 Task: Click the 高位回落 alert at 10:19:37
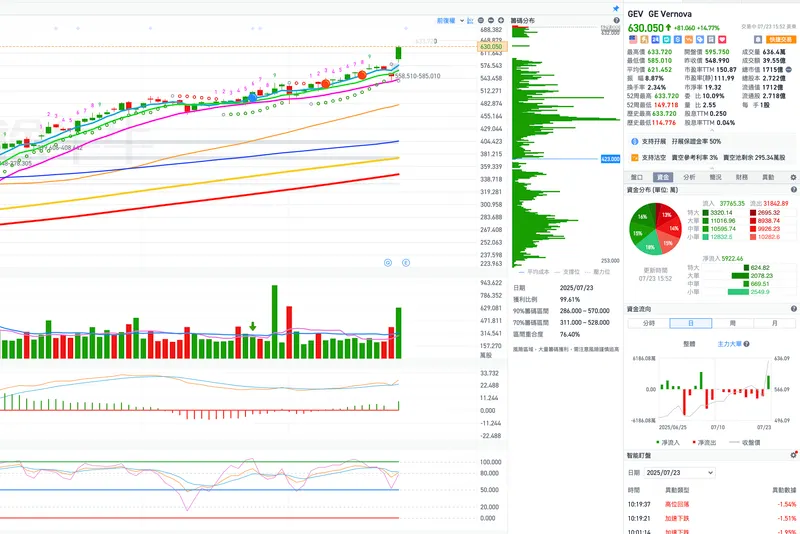(x=677, y=504)
